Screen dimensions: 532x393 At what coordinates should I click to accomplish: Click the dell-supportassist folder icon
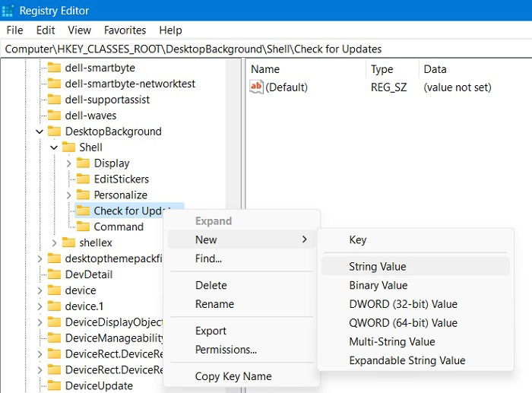[54, 100]
